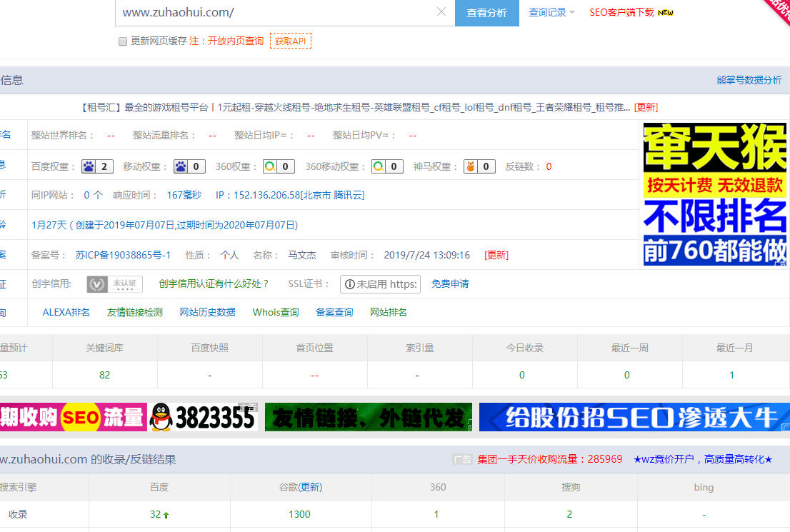This screenshot has width=790, height=532.
Task: Click the 百度快照 column header
Action: [209, 348]
